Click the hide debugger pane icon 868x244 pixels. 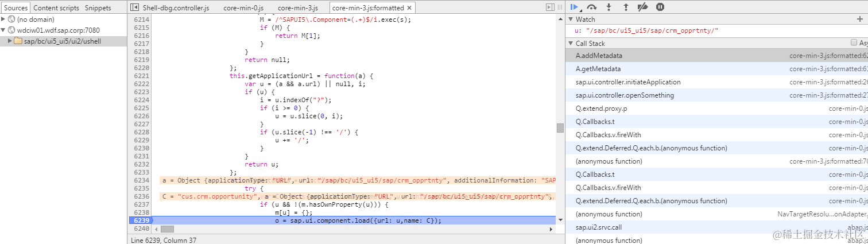pyautogui.click(x=549, y=7)
